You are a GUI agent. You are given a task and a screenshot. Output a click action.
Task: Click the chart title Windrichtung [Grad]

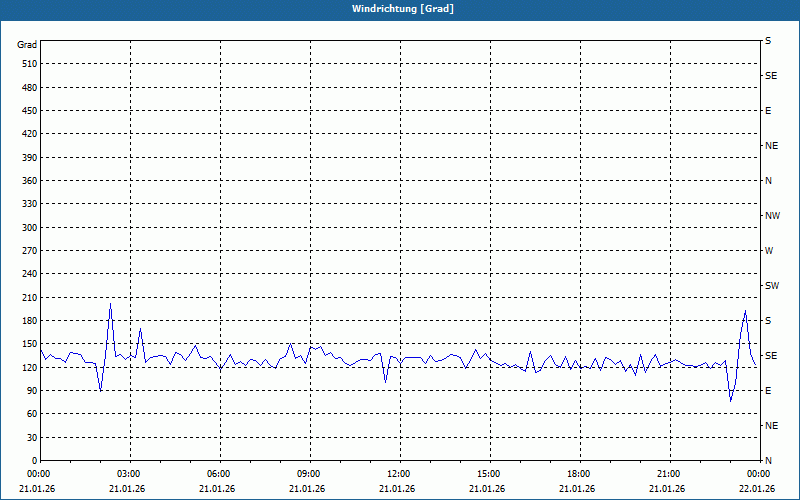[x=403, y=9]
